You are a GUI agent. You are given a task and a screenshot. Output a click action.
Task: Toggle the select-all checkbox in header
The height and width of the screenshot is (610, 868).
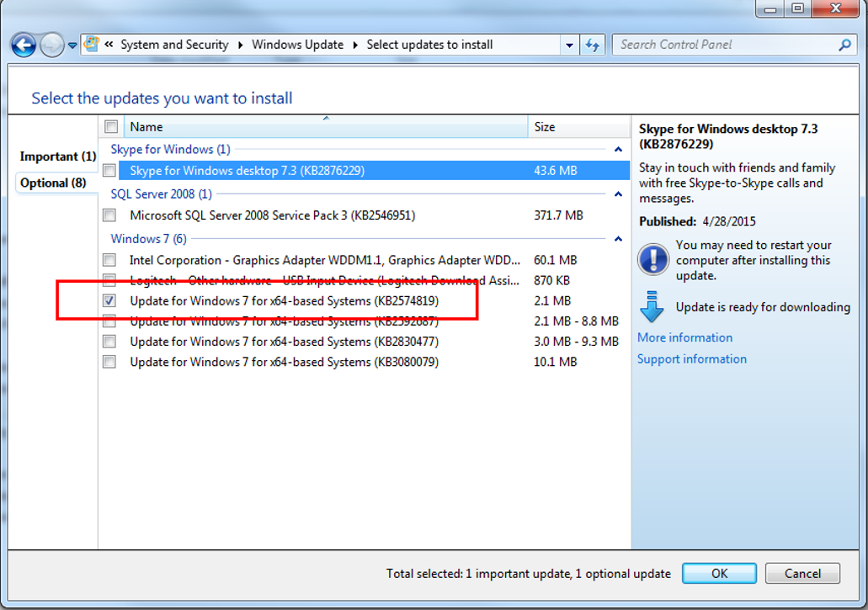[x=111, y=127]
